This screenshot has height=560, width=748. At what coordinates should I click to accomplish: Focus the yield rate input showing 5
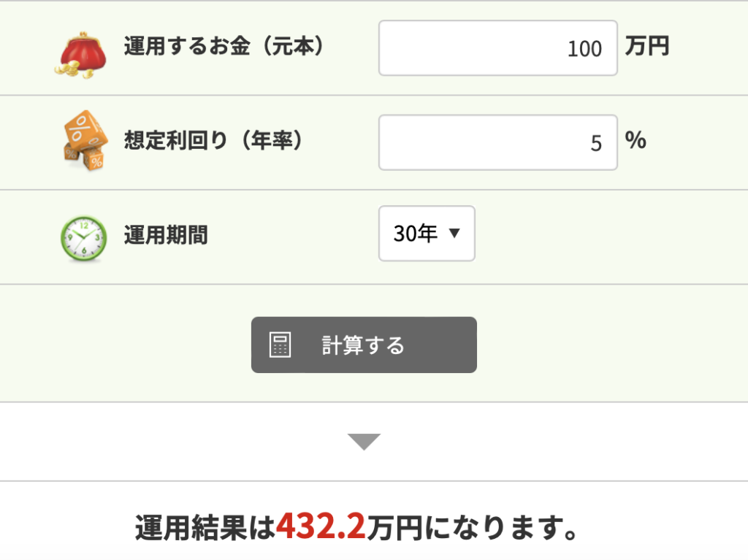(x=498, y=142)
